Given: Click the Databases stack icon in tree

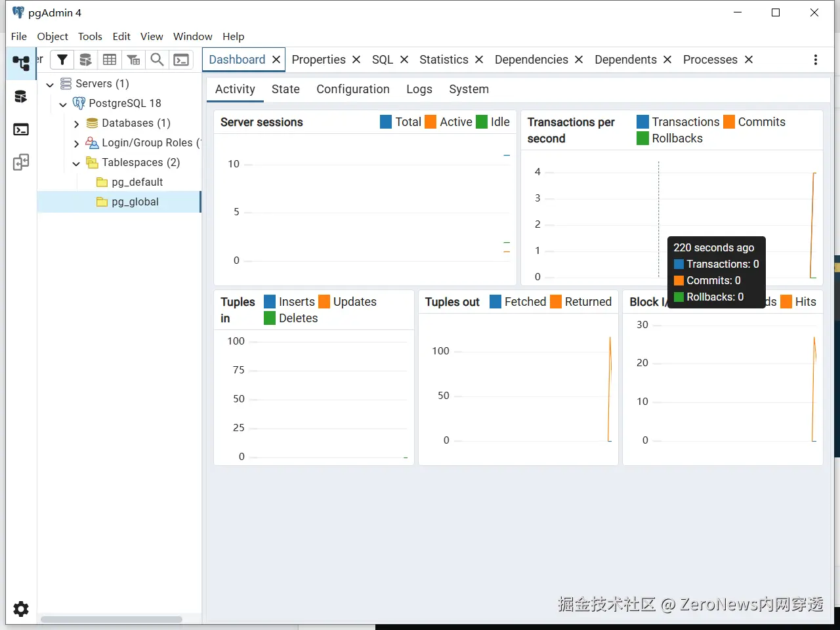Looking at the screenshot, I should (92, 123).
